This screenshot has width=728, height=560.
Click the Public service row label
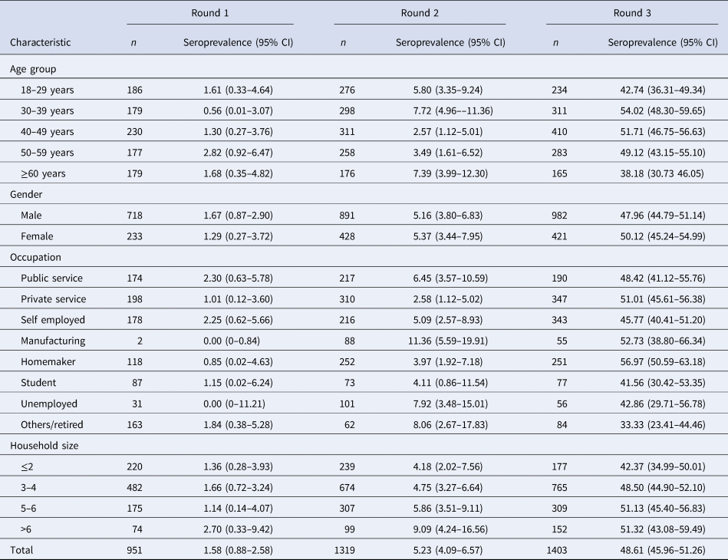(52, 279)
